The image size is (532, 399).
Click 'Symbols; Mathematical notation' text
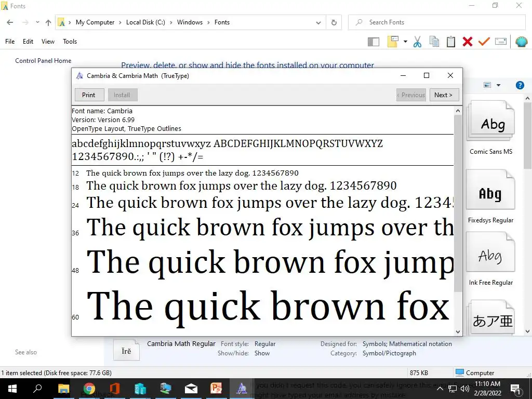(407, 344)
